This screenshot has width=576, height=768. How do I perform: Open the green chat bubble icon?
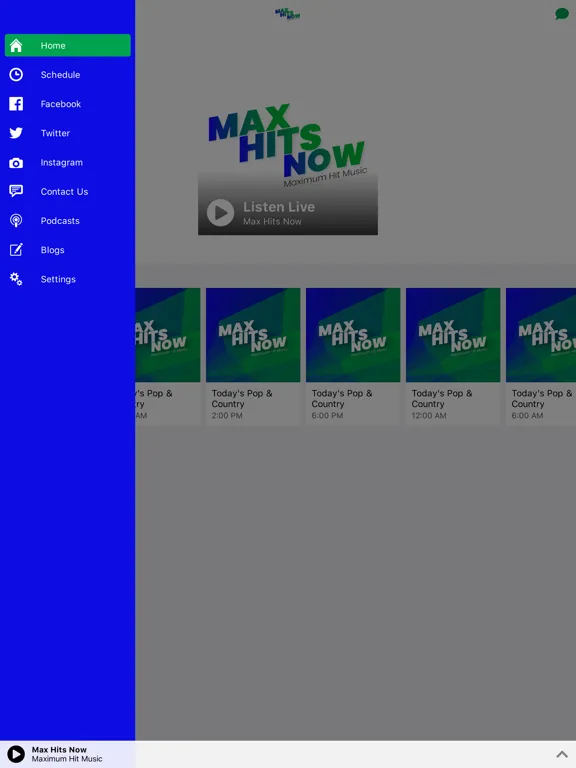[x=561, y=14]
